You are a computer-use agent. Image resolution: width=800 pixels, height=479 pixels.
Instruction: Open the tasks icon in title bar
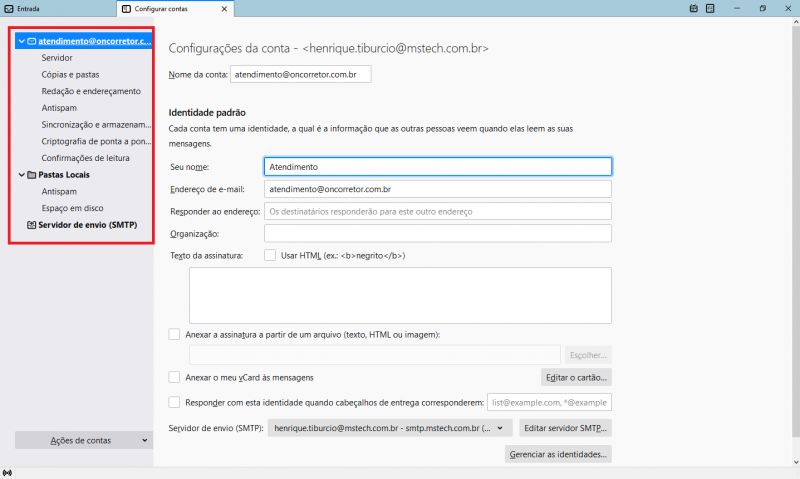710,8
